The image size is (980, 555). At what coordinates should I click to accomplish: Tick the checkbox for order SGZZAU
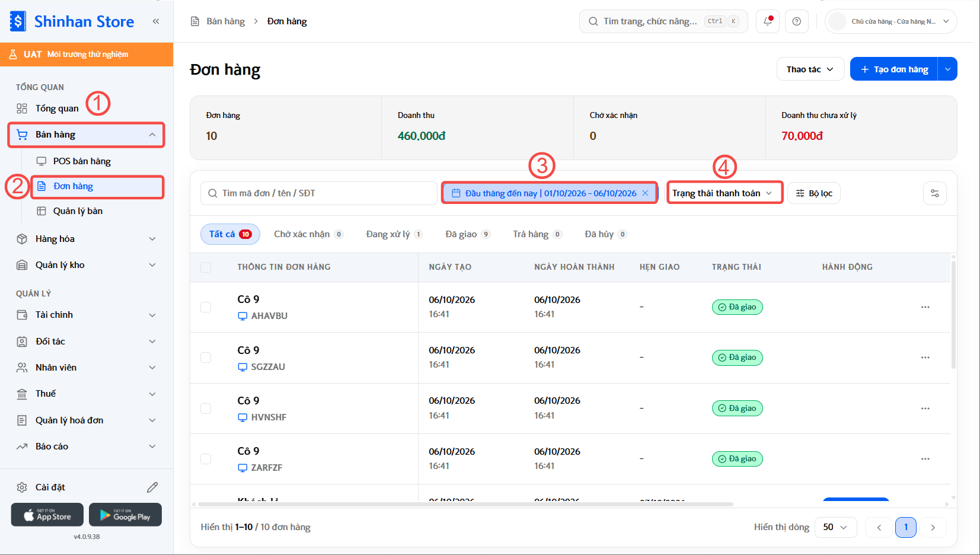pyautogui.click(x=206, y=358)
